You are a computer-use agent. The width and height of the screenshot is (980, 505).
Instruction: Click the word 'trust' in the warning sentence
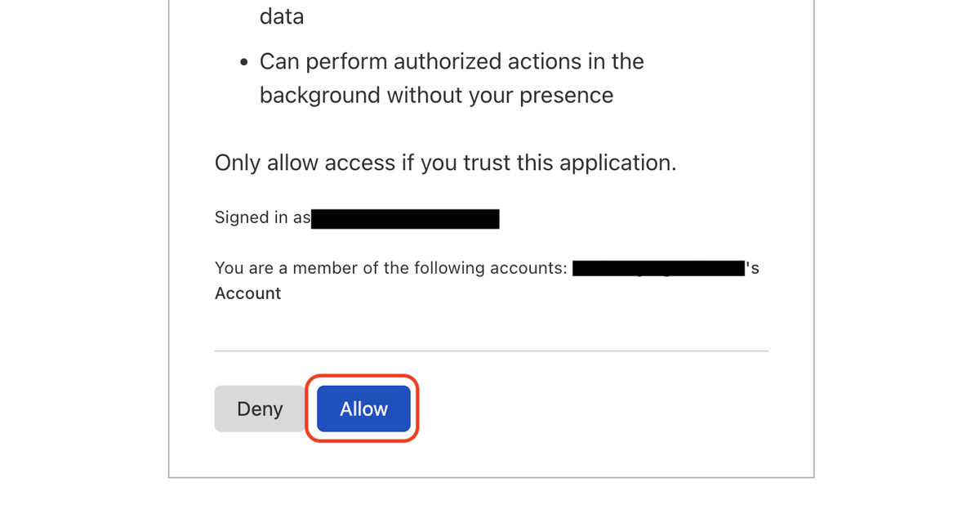pyautogui.click(x=487, y=163)
